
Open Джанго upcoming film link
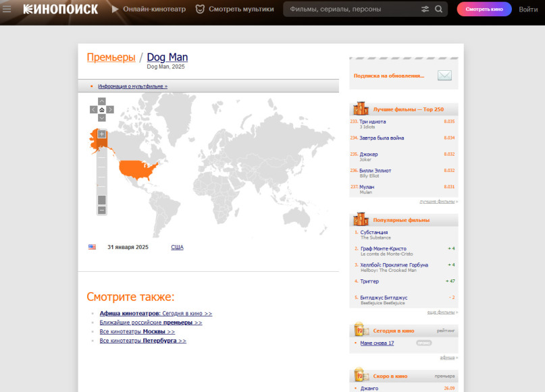[x=369, y=388]
